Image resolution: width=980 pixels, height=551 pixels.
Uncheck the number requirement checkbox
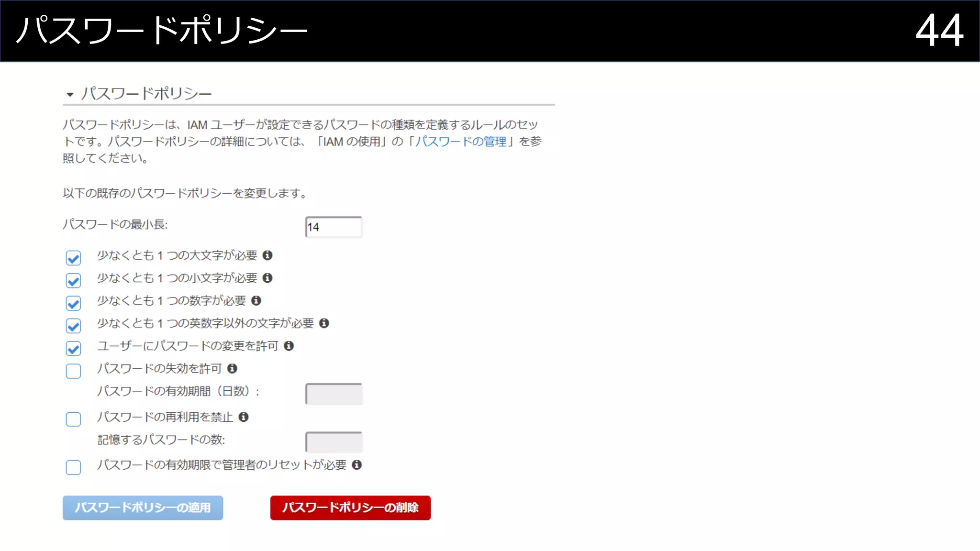(x=73, y=303)
